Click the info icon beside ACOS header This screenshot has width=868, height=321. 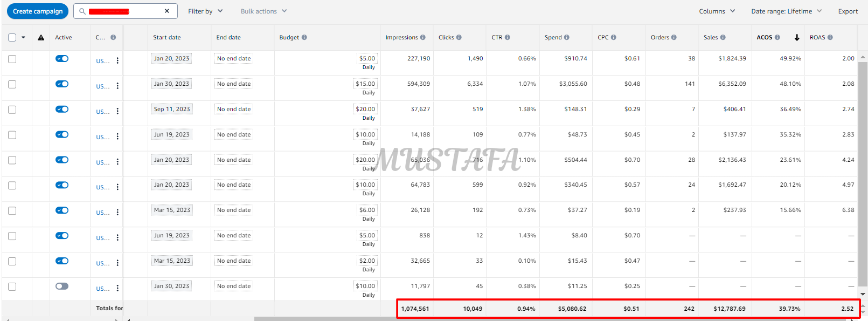click(777, 38)
